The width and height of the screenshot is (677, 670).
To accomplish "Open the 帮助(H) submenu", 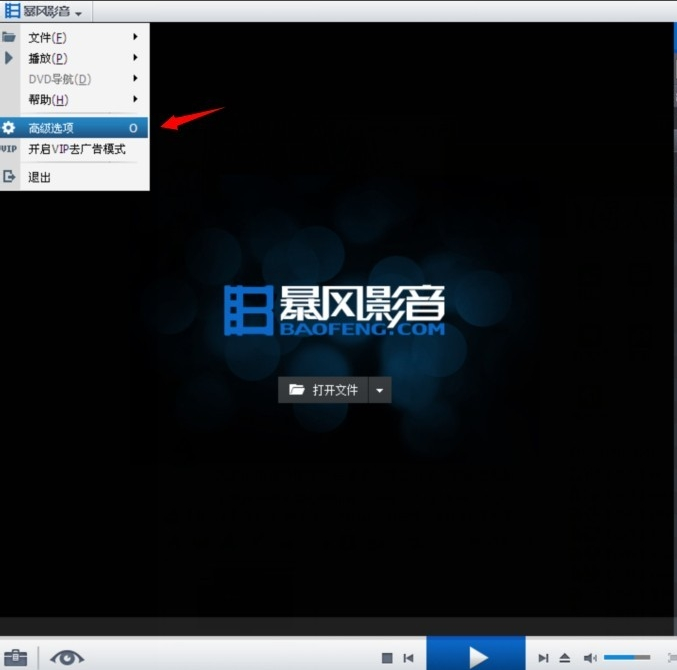I will pos(75,100).
